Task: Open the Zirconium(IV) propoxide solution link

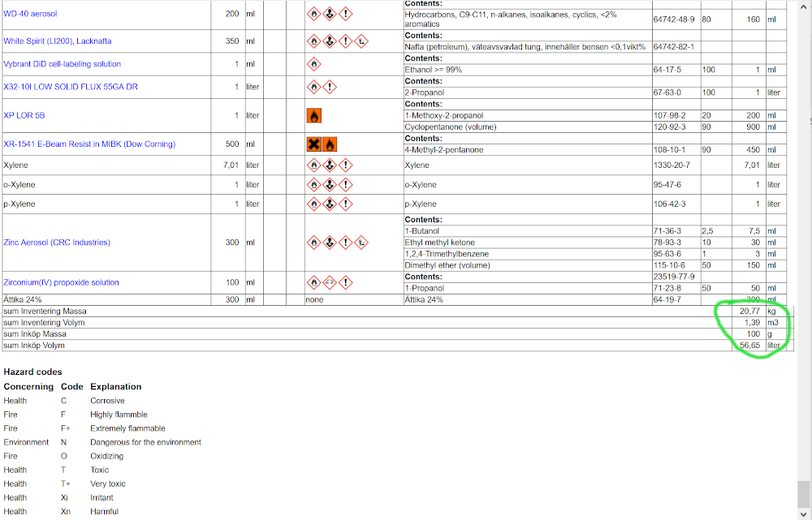Action: click(x=61, y=282)
